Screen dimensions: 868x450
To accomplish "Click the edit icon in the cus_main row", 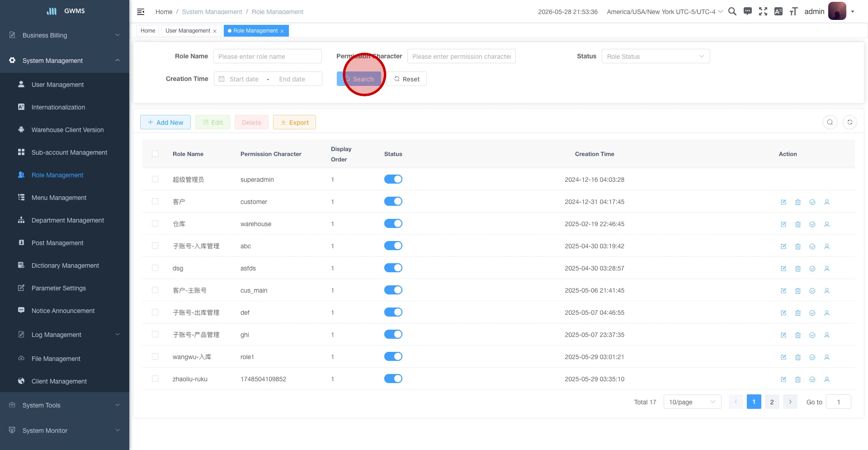I will pos(783,291).
